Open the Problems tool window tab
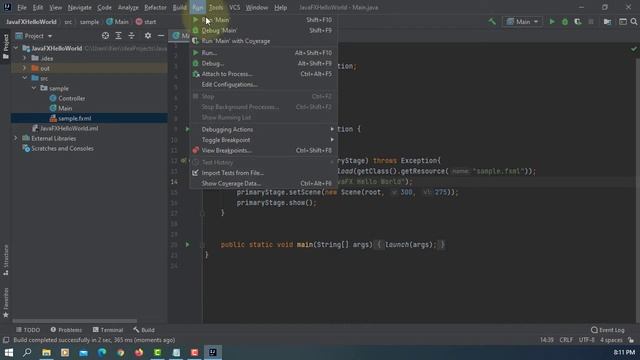 (66, 330)
